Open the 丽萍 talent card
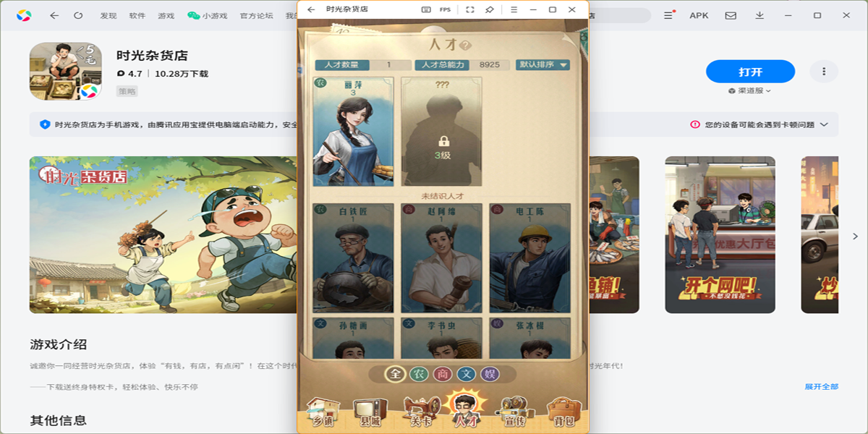868x434 pixels. tap(353, 132)
